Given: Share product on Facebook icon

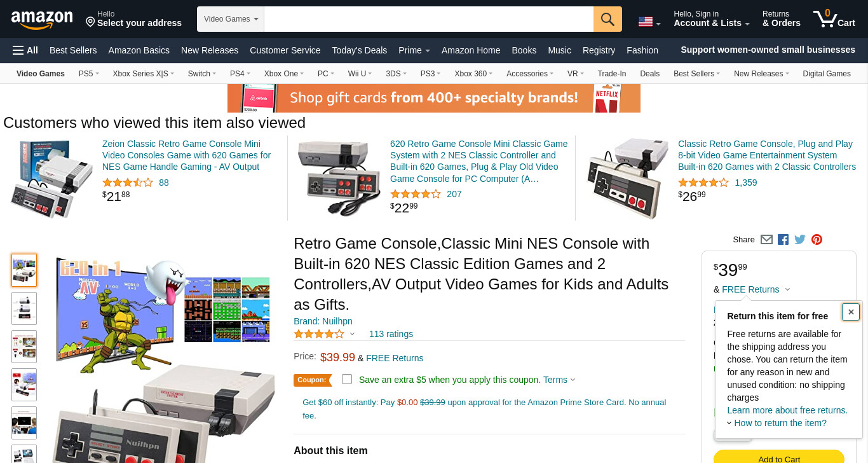Looking at the screenshot, I should pyautogui.click(x=783, y=240).
